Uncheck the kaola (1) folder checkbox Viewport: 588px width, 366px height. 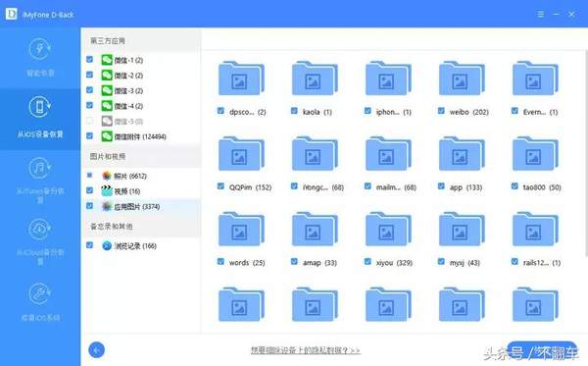click(294, 111)
